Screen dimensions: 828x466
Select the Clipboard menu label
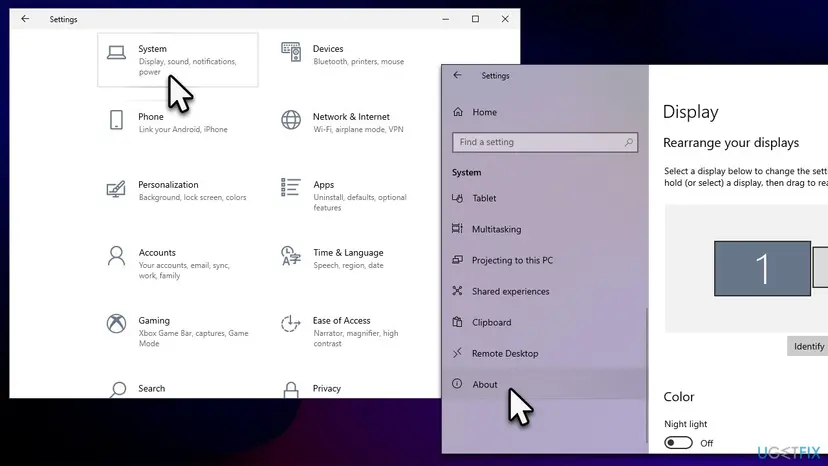click(x=492, y=322)
